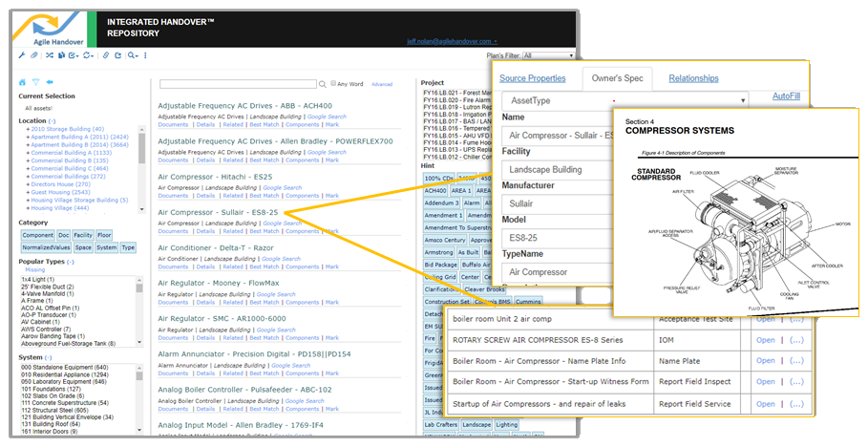Open Air Conditioner - Delta-T - Razor result
Image resolution: width=868 pixels, height=447 pixels.
216,247
